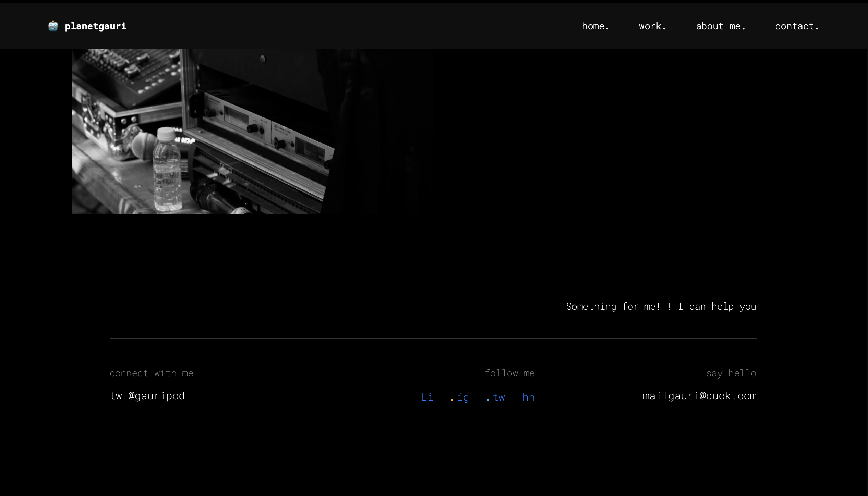Viewport: 868px width, 496px height.
Task: Click the 'connect with me' heading
Action: coord(151,373)
